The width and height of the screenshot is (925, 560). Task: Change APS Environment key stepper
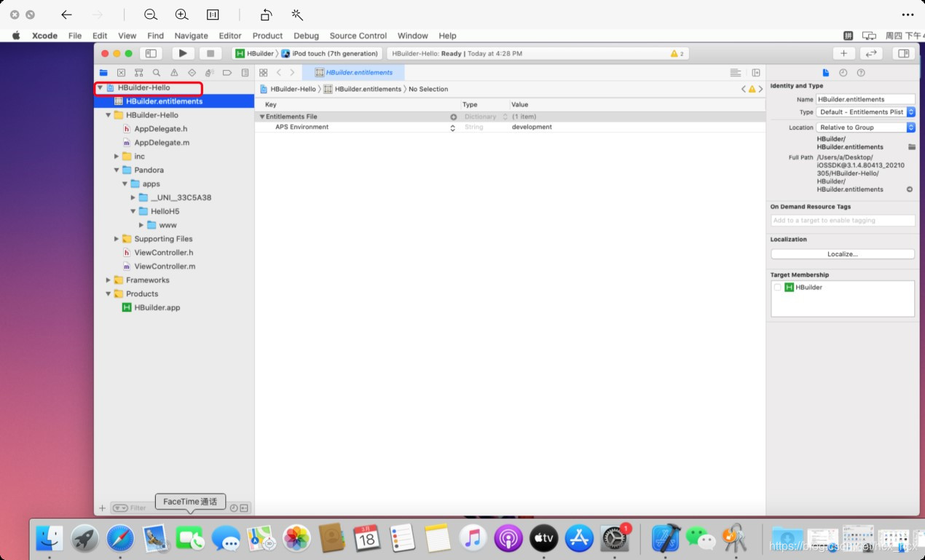pos(452,127)
